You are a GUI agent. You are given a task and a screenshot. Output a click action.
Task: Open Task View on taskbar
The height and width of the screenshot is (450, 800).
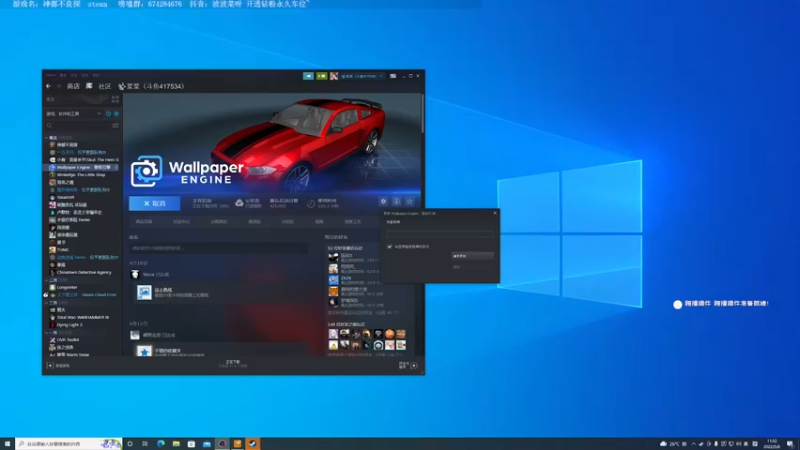pos(145,444)
